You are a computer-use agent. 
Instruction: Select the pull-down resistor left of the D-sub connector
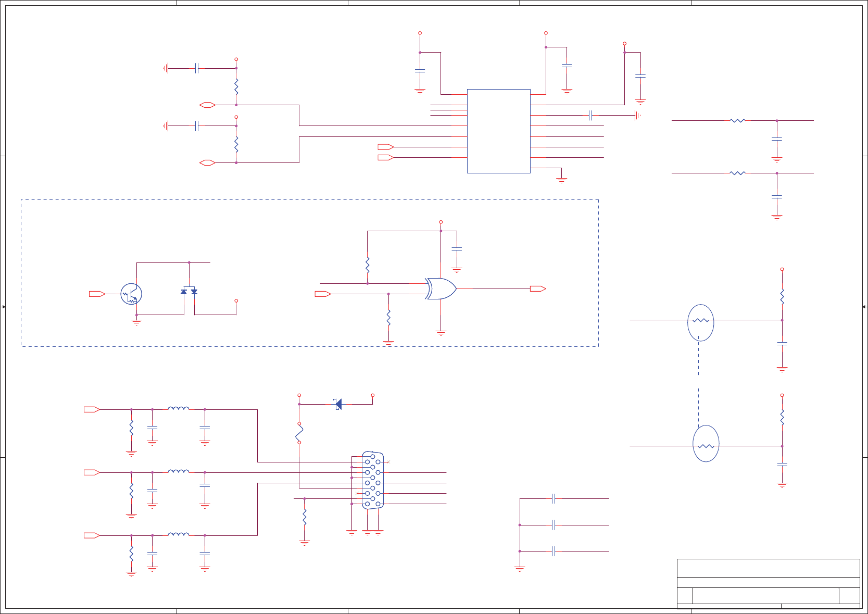(x=305, y=517)
